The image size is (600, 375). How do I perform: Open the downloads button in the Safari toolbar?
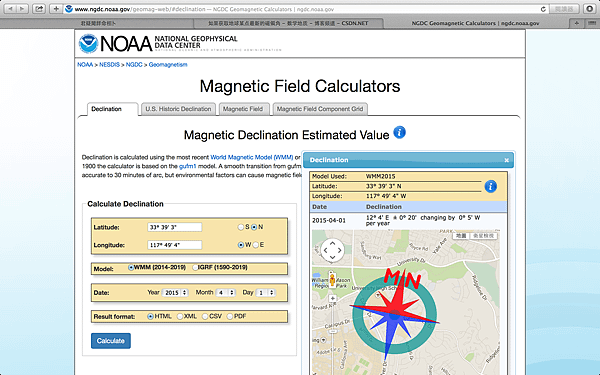pos(590,8)
